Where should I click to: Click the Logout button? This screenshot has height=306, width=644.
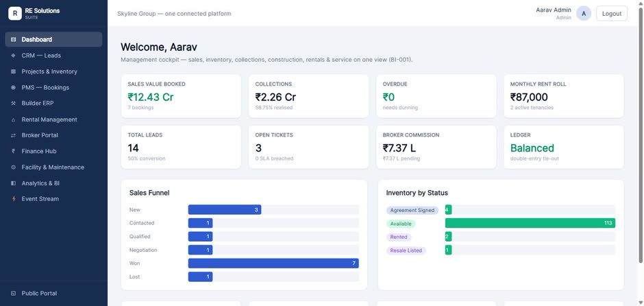pyautogui.click(x=612, y=14)
